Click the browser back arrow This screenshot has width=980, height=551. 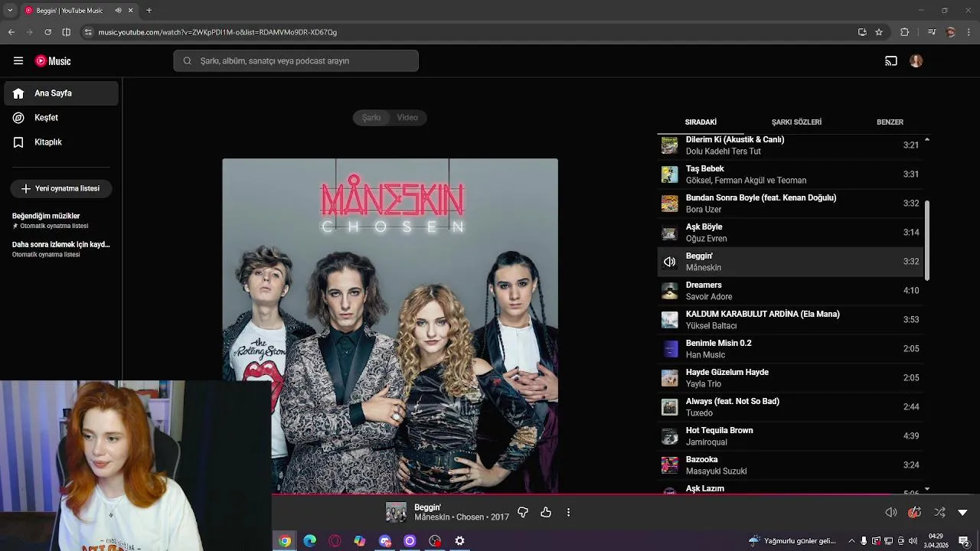(11, 32)
